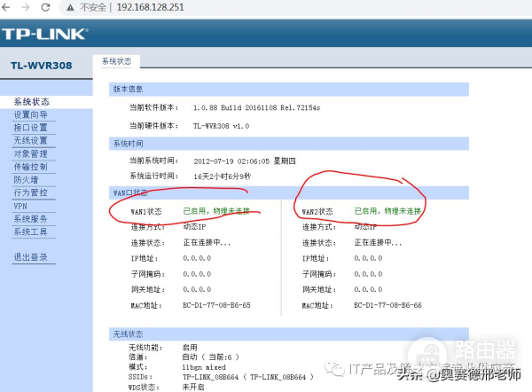Go back using the browser back arrow

tap(6, 7)
